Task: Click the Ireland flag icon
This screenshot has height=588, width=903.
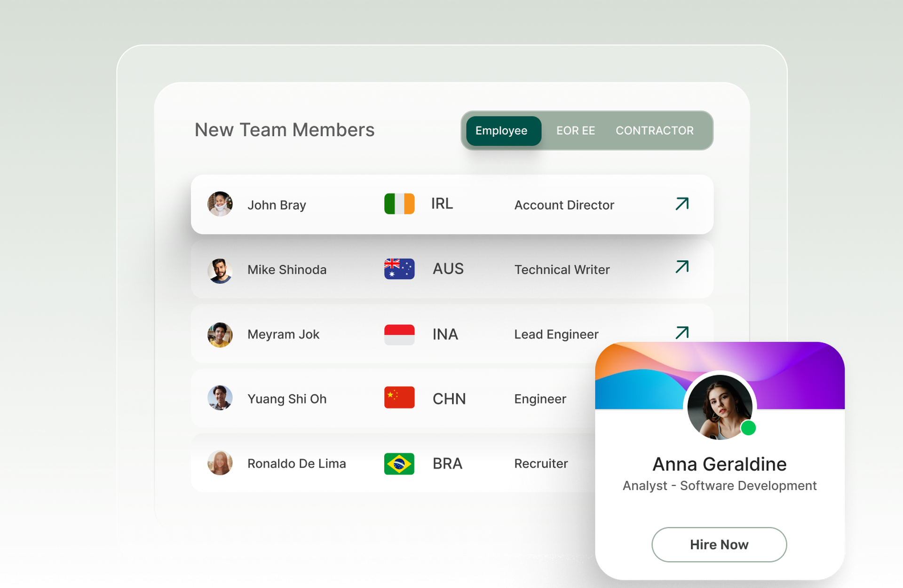Action: pos(399,204)
